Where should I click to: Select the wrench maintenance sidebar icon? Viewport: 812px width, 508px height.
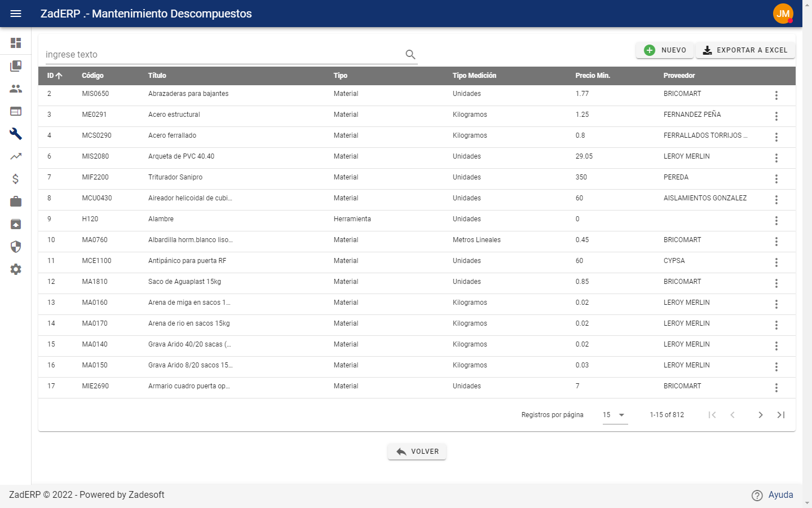pyautogui.click(x=16, y=134)
